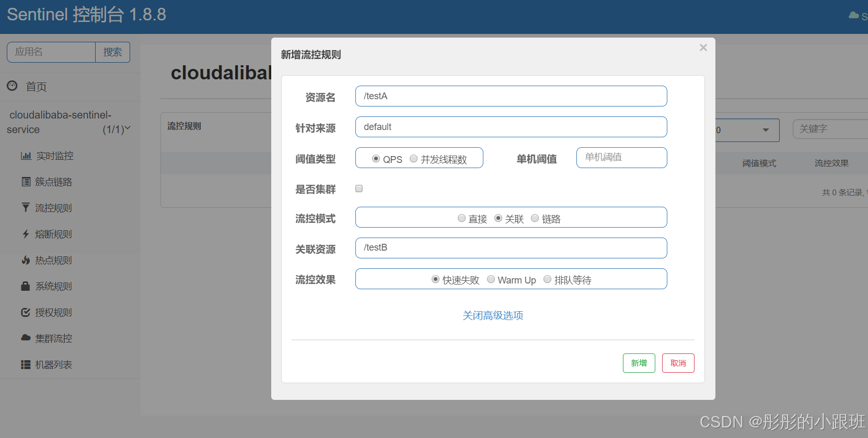
Task: Open the 流控规则 menu item
Action: pos(54,208)
